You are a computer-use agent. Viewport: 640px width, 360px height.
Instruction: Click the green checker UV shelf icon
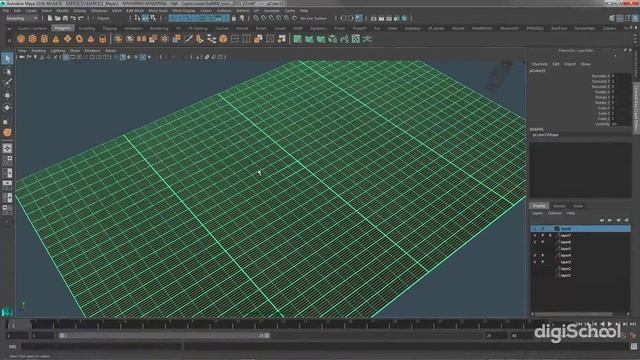(x=356, y=39)
